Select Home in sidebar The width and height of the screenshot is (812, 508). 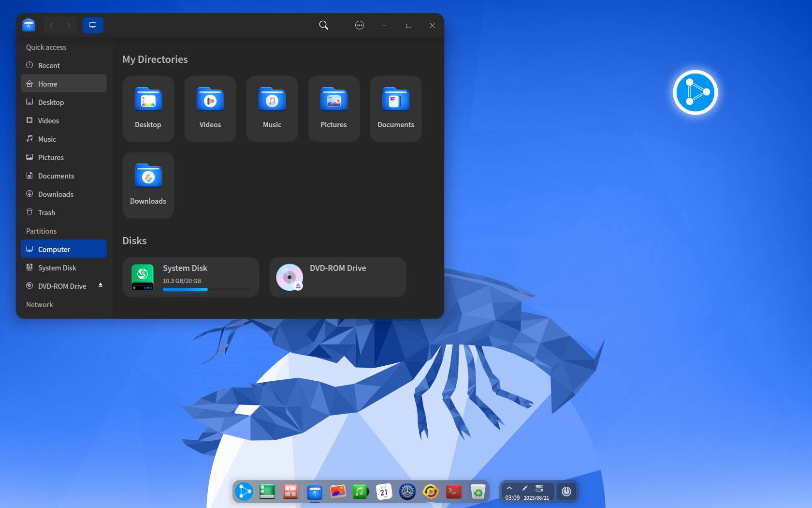click(64, 84)
